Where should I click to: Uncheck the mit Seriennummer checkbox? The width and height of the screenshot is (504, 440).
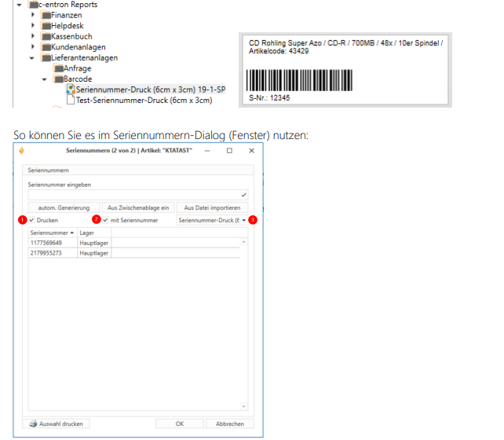tap(106, 221)
